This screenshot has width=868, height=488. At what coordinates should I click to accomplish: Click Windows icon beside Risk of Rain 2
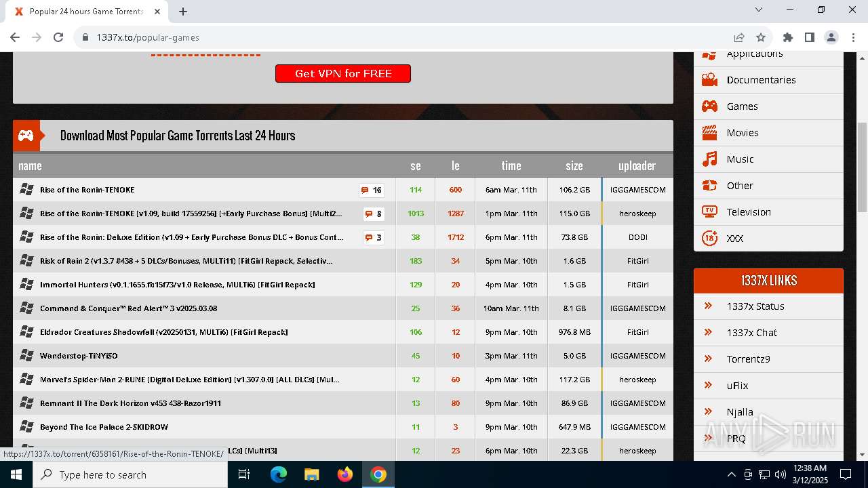27,261
